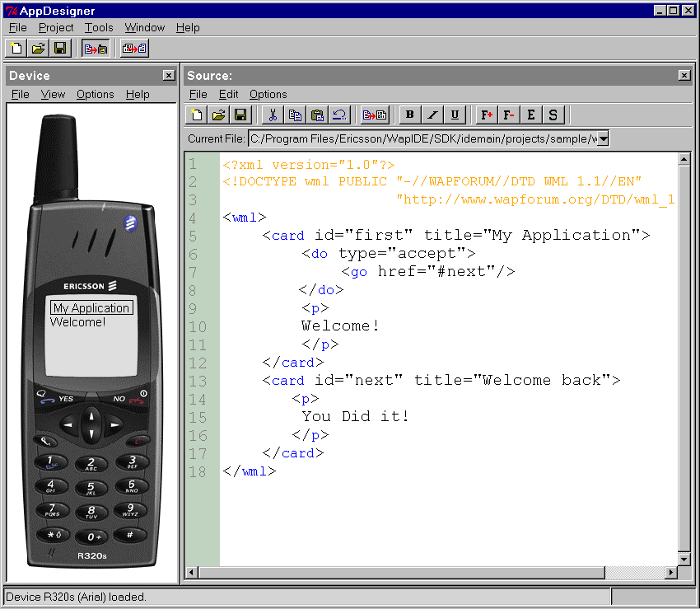
Task: Click 'My Application' title on phone screen
Action: tap(91, 308)
